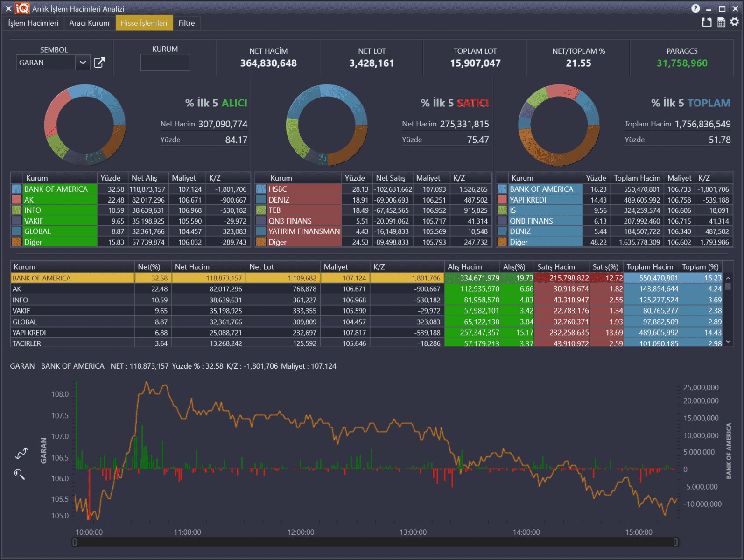Select BANK OF AMERICA row in buyers table
The image size is (744, 560).
point(131,189)
